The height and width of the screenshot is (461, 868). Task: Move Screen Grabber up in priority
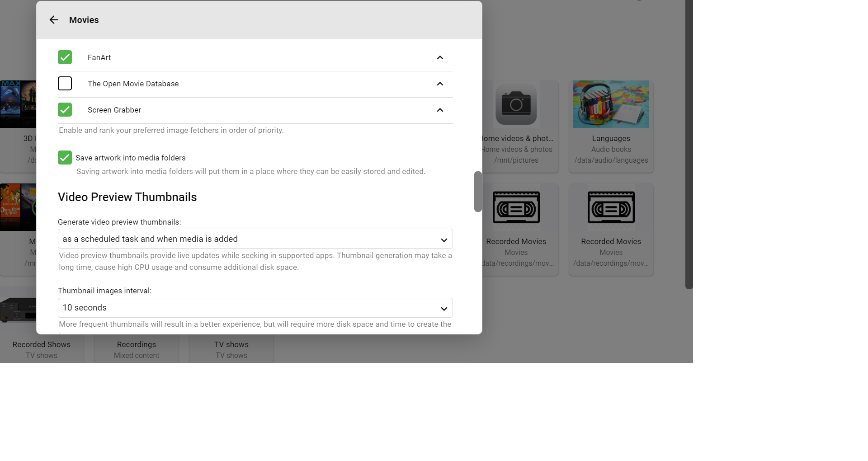coord(440,110)
